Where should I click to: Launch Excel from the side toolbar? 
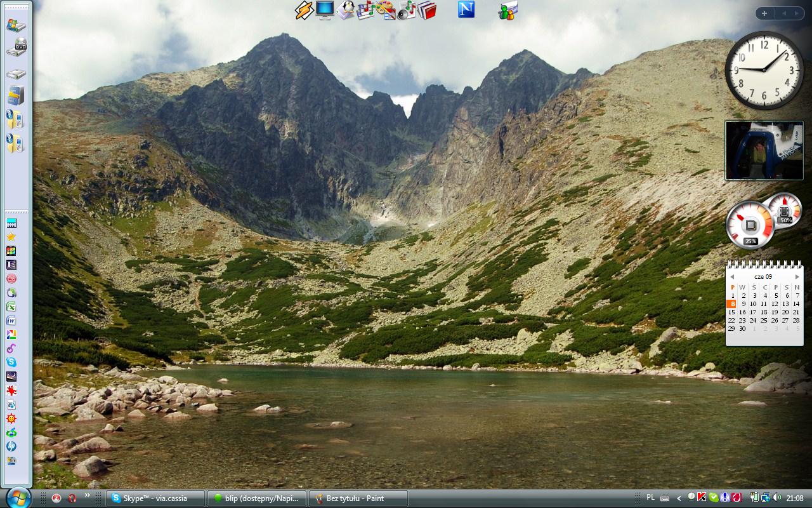(11, 306)
